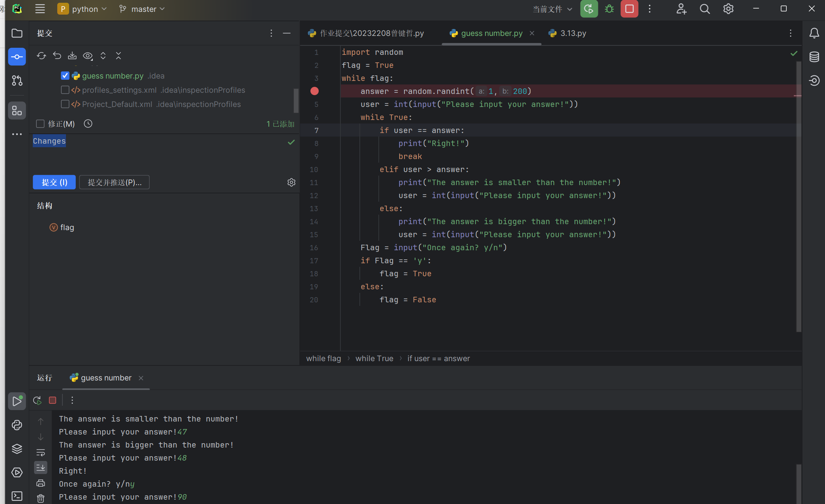Screen dimensions: 825x504
Task: Uncheck the guess number.py file checkbox
Action: [x=65, y=76]
